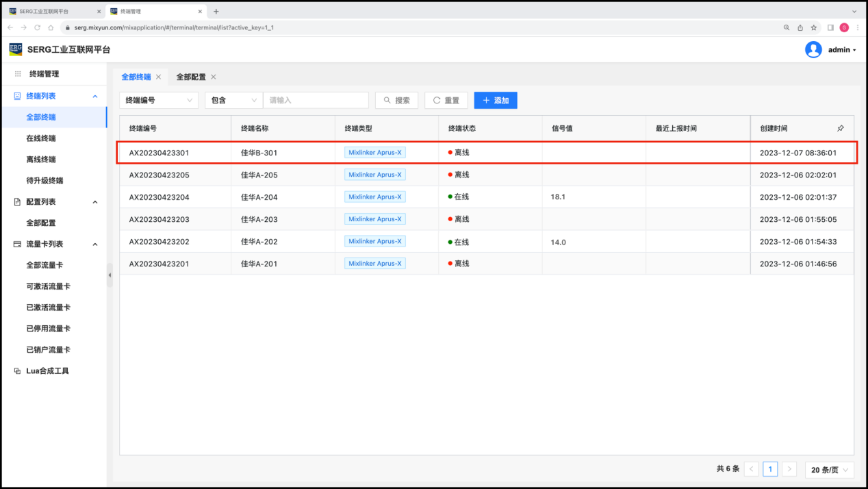Collapse the 终端列表 sidebar group
868x489 pixels.
click(x=95, y=97)
